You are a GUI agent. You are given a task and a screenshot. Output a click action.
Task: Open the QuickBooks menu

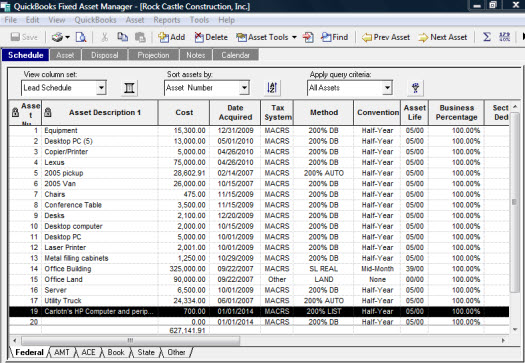[95, 20]
